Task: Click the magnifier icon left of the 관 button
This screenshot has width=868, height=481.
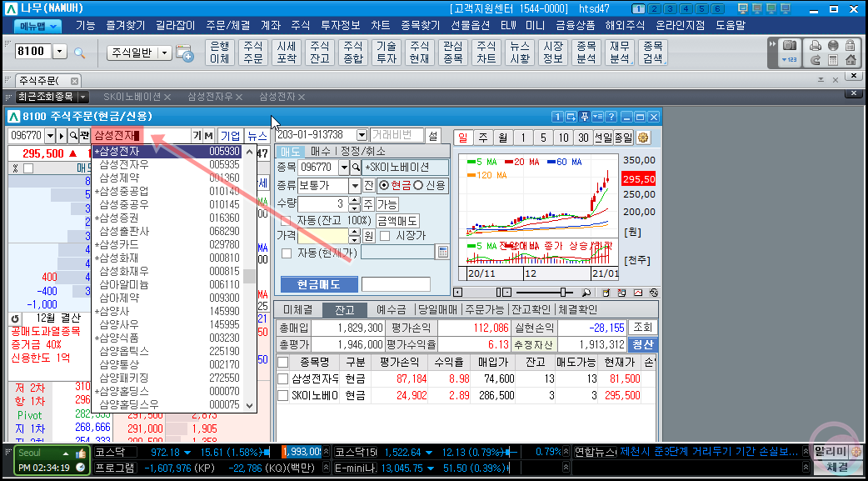Action: (x=73, y=136)
